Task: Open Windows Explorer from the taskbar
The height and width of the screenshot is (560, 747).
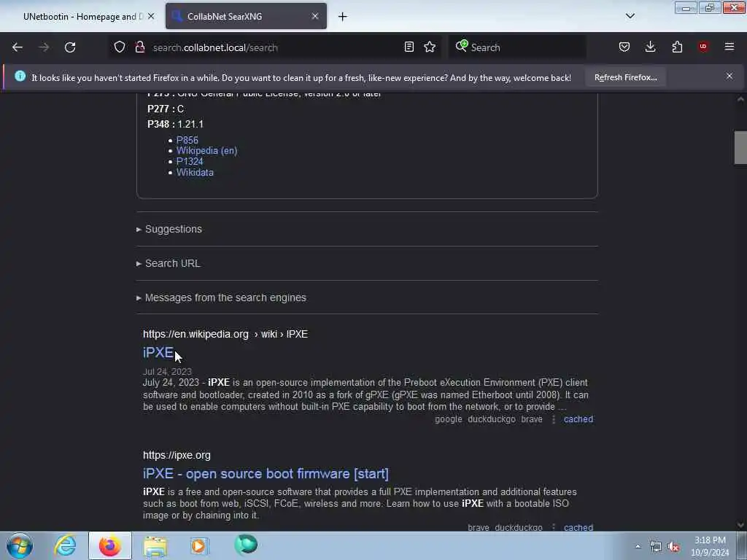Action: click(155, 545)
